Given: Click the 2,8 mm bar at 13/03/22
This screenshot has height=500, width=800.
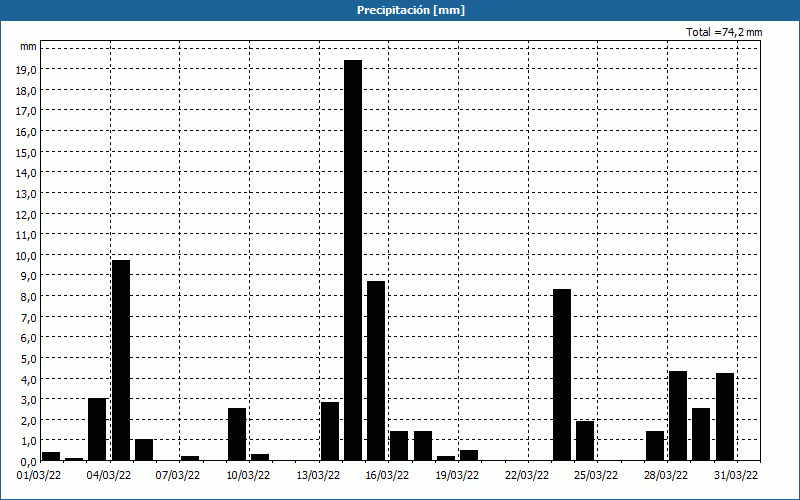Looking at the screenshot, I should (x=330, y=432).
